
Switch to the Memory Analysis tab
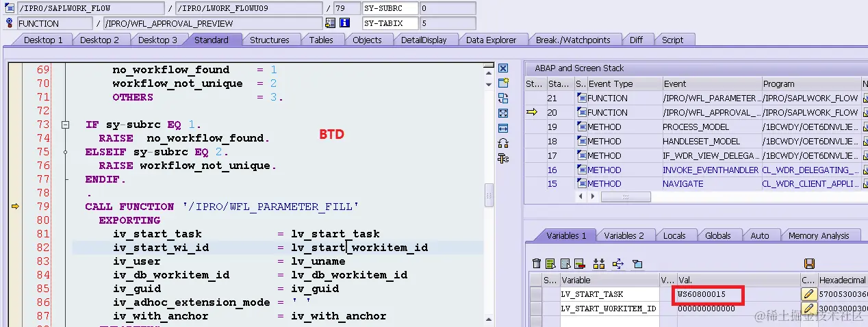pos(819,235)
